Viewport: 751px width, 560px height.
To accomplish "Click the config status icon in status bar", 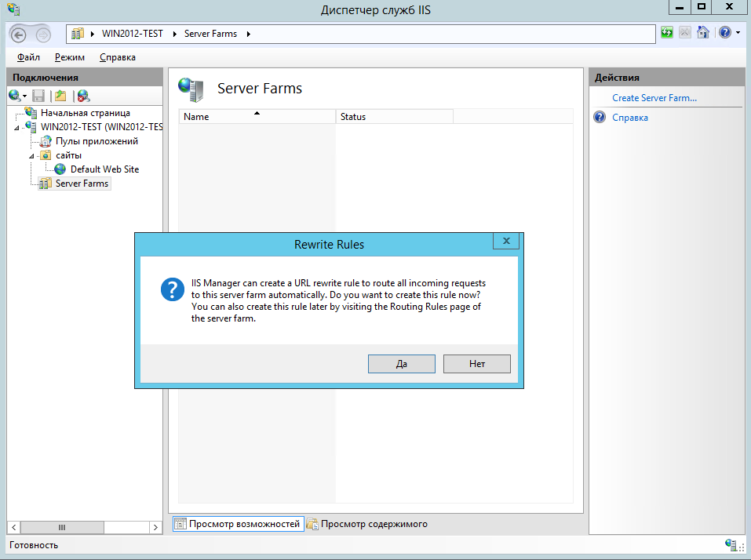I will click(731, 545).
